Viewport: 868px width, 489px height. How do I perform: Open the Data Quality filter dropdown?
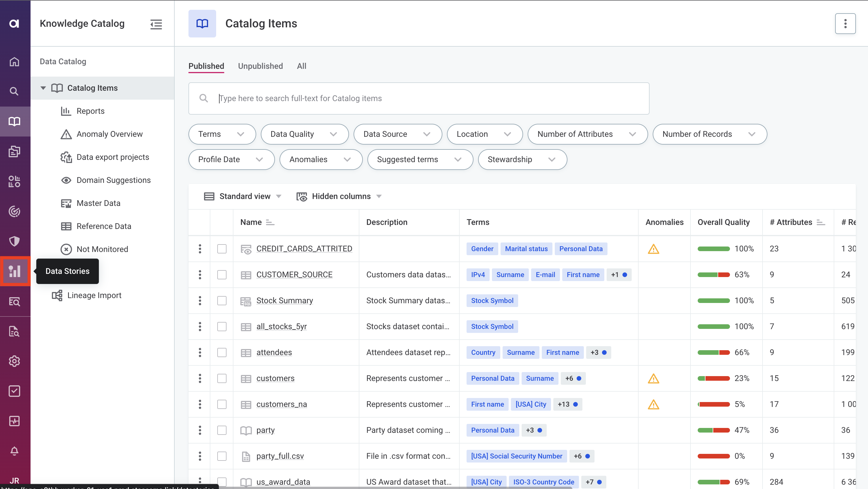[304, 134]
